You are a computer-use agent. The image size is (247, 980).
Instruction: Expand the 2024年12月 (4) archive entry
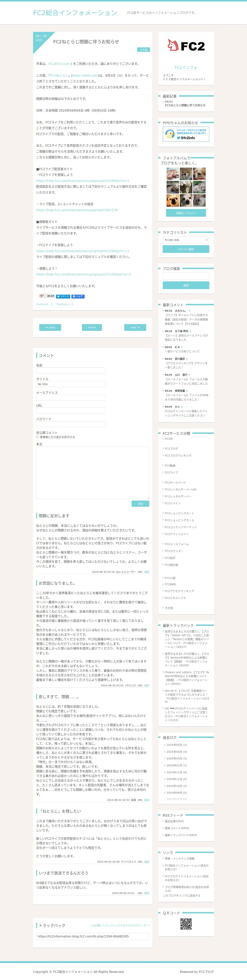point(177,772)
